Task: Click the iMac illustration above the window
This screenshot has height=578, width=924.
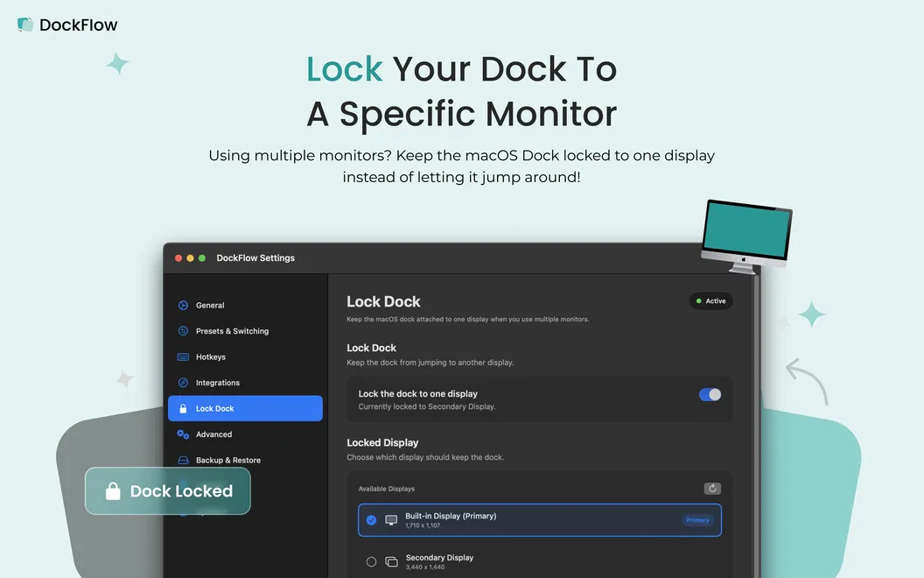Action: [x=746, y=236]
